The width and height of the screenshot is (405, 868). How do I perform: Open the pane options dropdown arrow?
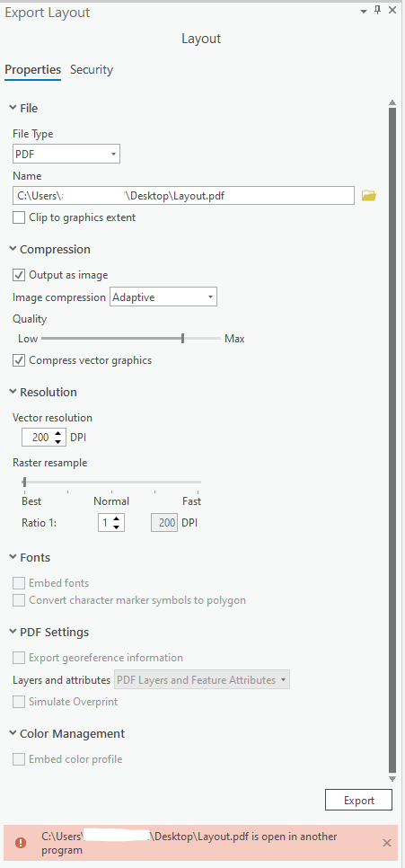click(364, 11)
